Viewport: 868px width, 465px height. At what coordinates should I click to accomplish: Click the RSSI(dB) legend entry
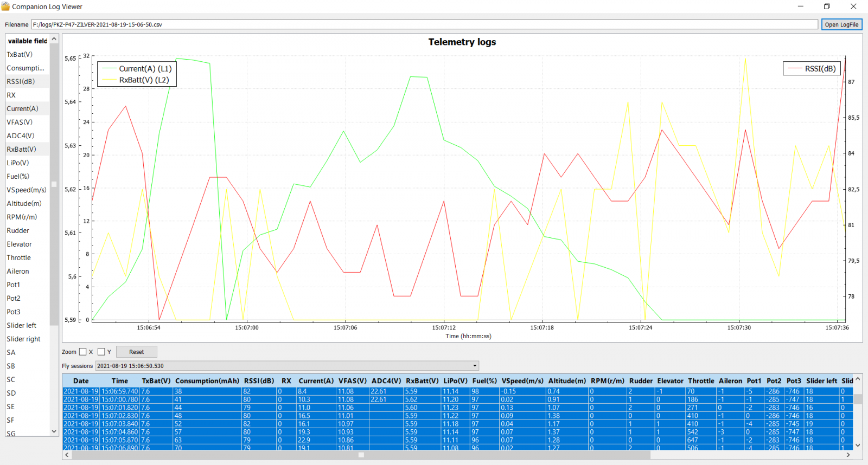(812, 69)
